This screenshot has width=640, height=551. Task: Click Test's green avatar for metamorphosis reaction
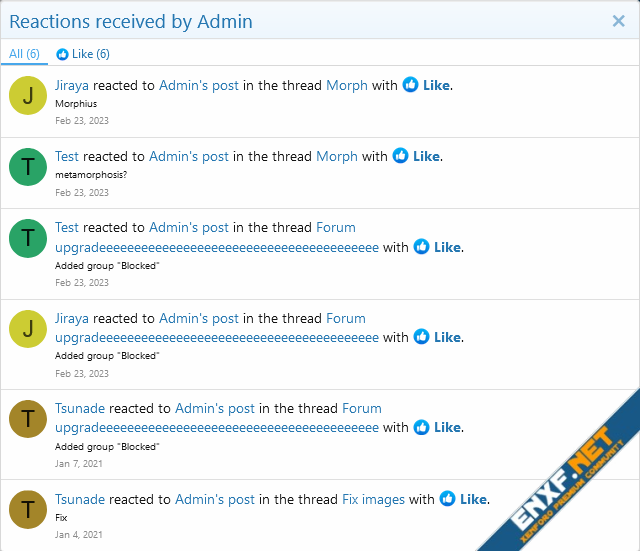27,166
